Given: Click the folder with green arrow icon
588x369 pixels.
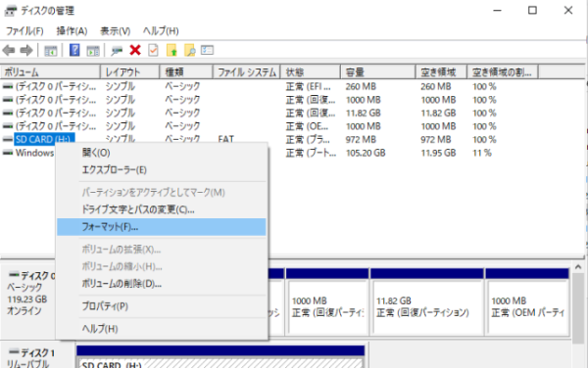Looking at the screenshot, I should pyautogui.click(x=171, y=50).
